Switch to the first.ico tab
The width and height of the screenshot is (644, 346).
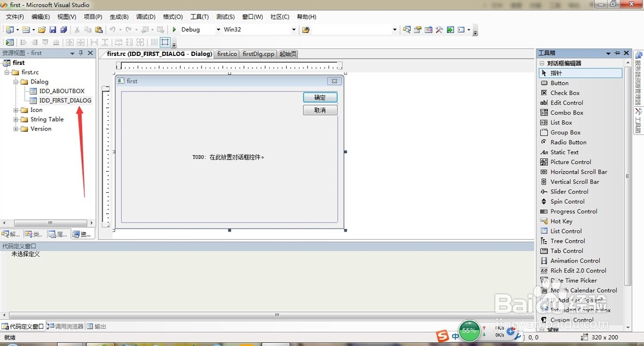click(227, 54)
